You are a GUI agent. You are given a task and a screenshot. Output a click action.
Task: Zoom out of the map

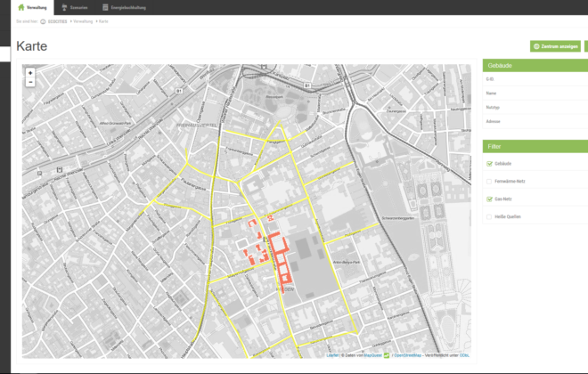(30, 82)
